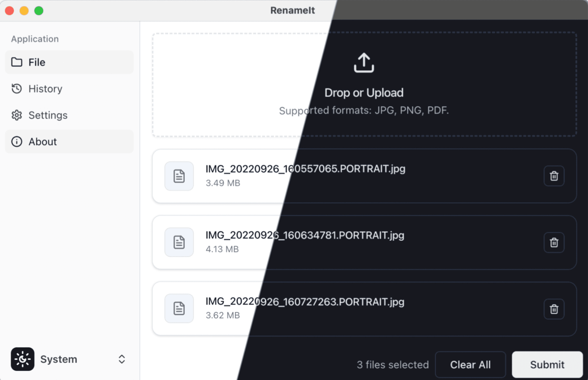The image size is (588, 380).
Task: Expand theme chevrons next to System
Action: coord(122,359)
